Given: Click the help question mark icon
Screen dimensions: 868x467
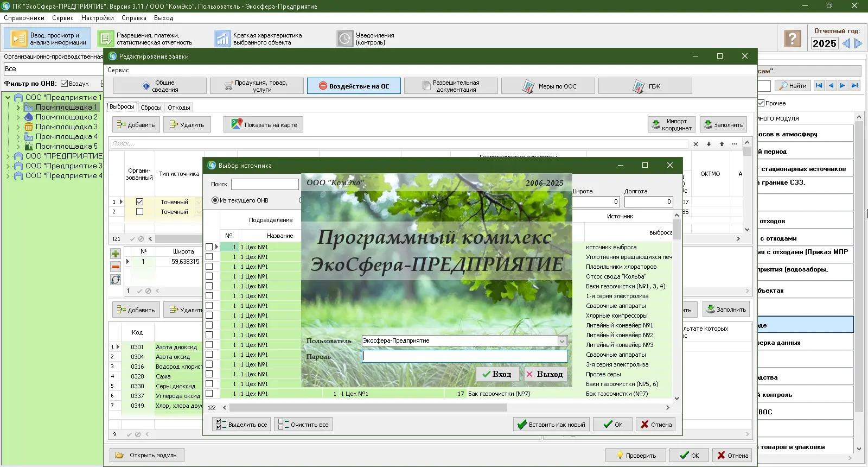Looking at the screenshot, I should pos(792,39).
